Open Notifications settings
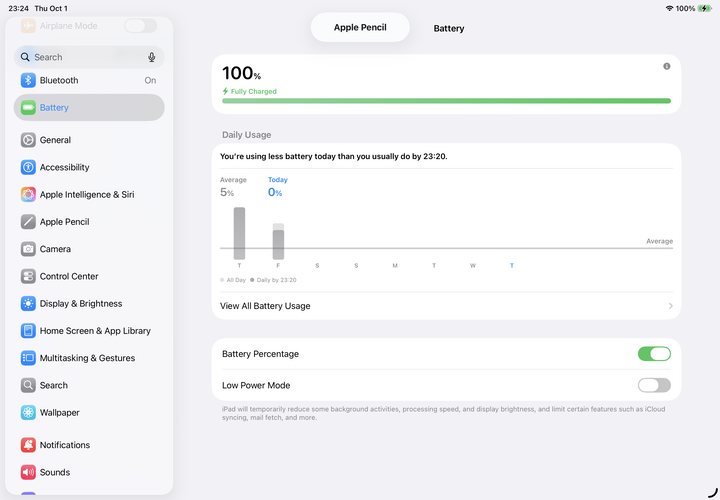 pos(89,445)
